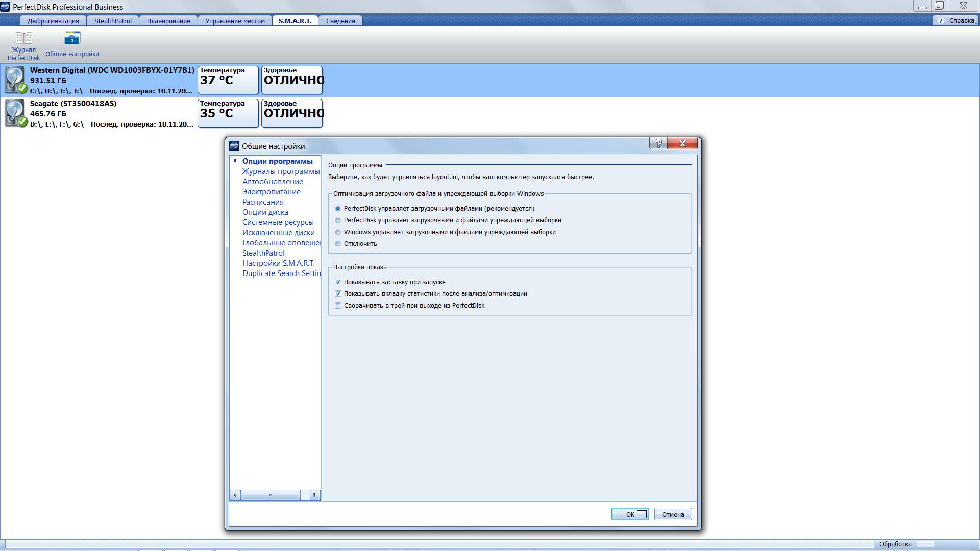Open the StealthPatrol settings section
The image size is (980, 551).
coord(262,253)
